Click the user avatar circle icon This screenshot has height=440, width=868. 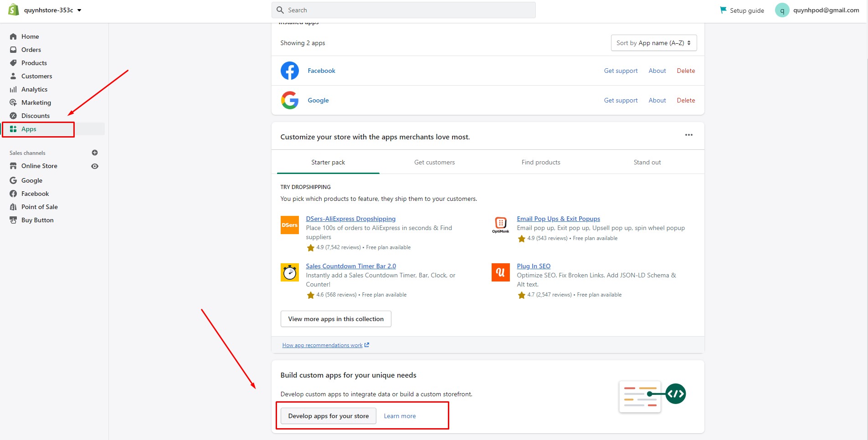click(x=782, y=10)
